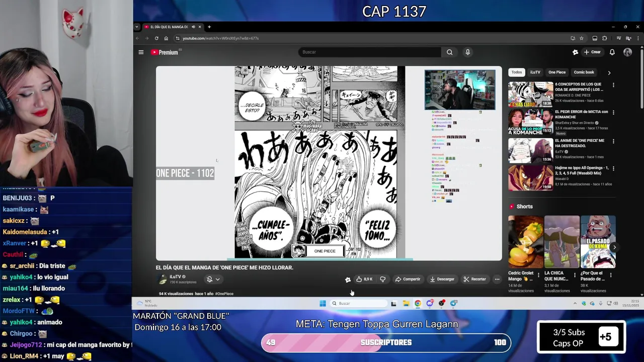
Task: Click the video player manga page
Action: [x=329, y=163]
